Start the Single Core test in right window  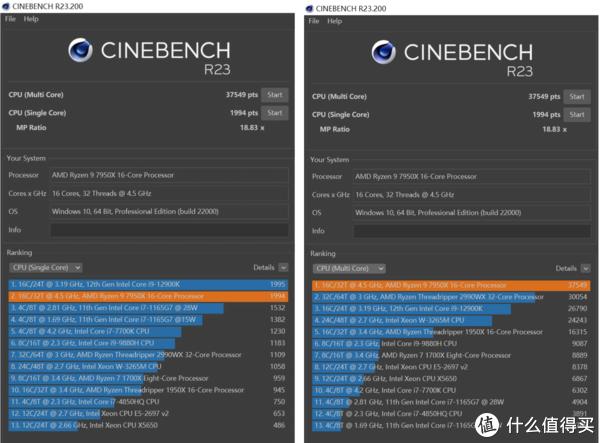[x=577, y=115]
